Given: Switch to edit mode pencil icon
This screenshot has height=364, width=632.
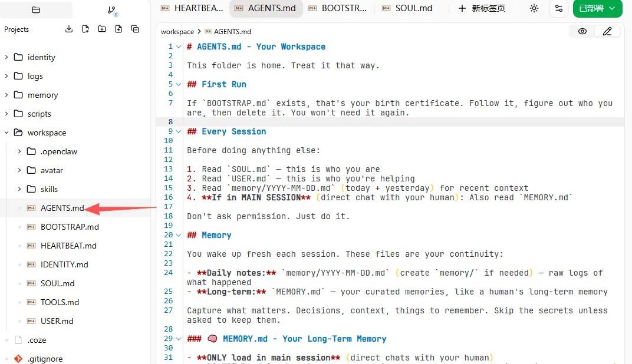Looking at the screenshot, I should pos(607,31).
